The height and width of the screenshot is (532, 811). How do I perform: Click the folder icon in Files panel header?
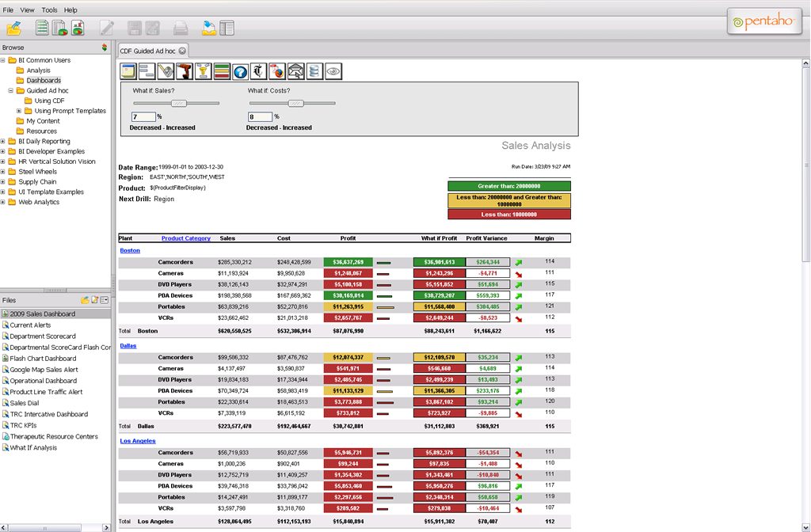[x=85, y=300]
